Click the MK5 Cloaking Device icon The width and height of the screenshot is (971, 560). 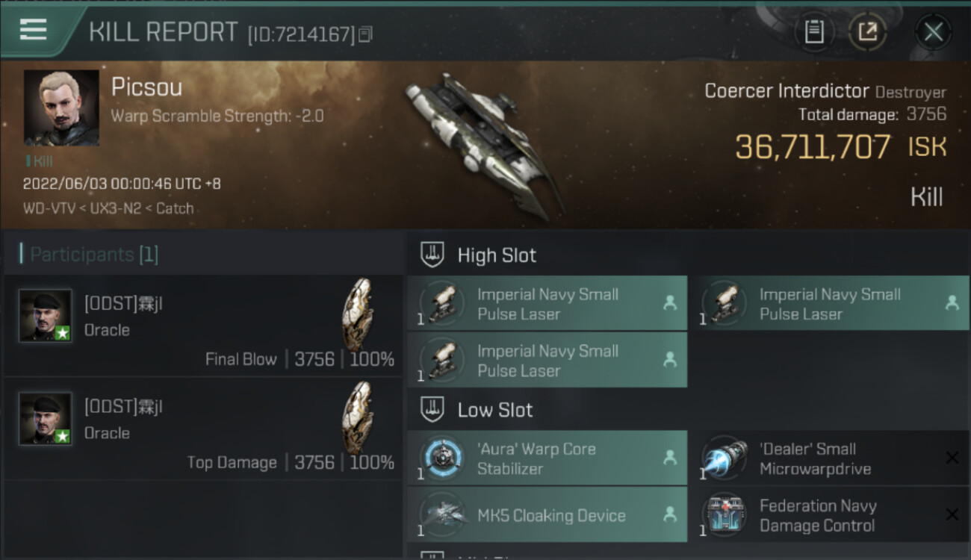[x=443, y=515]
